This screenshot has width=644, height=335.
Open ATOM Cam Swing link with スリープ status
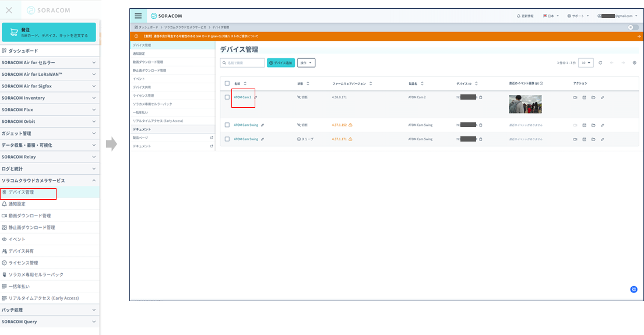pyautogui.click(x=246, y=139)
